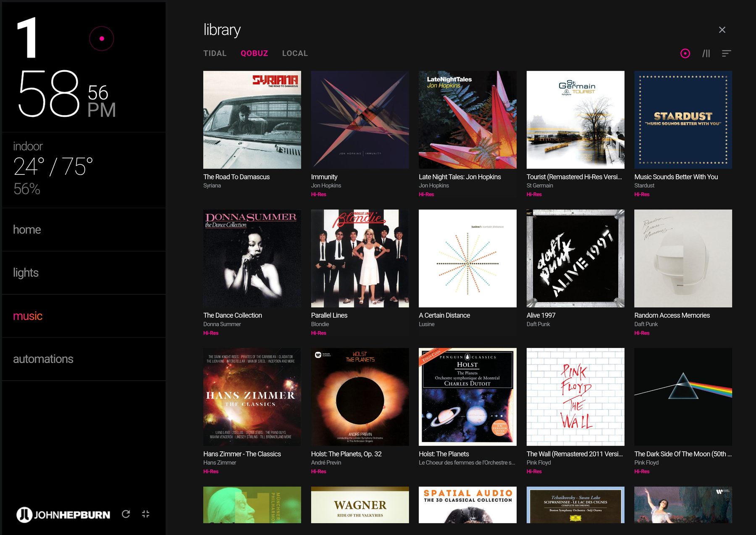Screen dimensions: 756x535
Task: Click the "Random Access Memories" title
Action: [x=672, y=315]
